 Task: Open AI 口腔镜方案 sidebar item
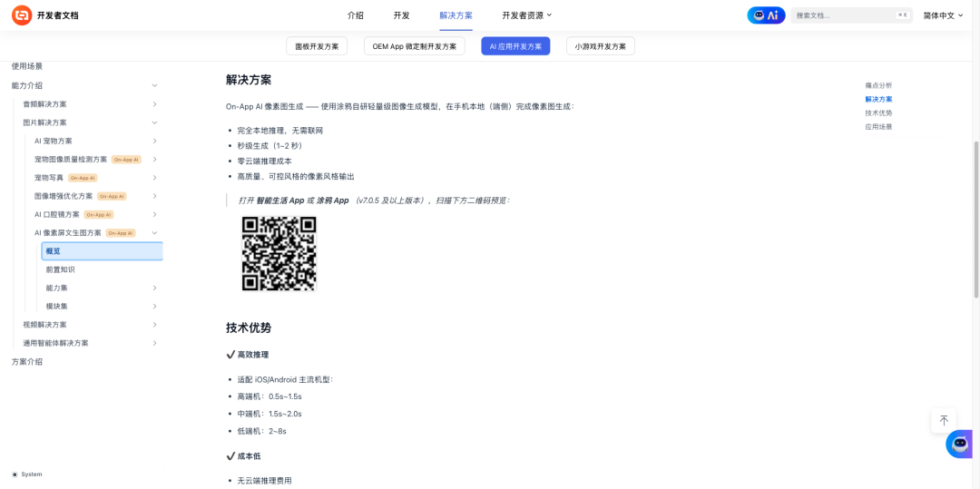[x=57, y=214]
